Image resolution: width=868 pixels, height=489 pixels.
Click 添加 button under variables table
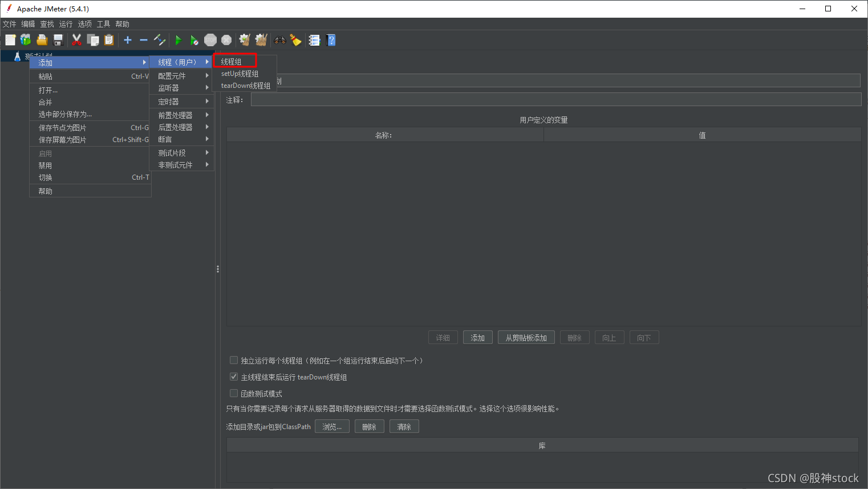[478, 338]
